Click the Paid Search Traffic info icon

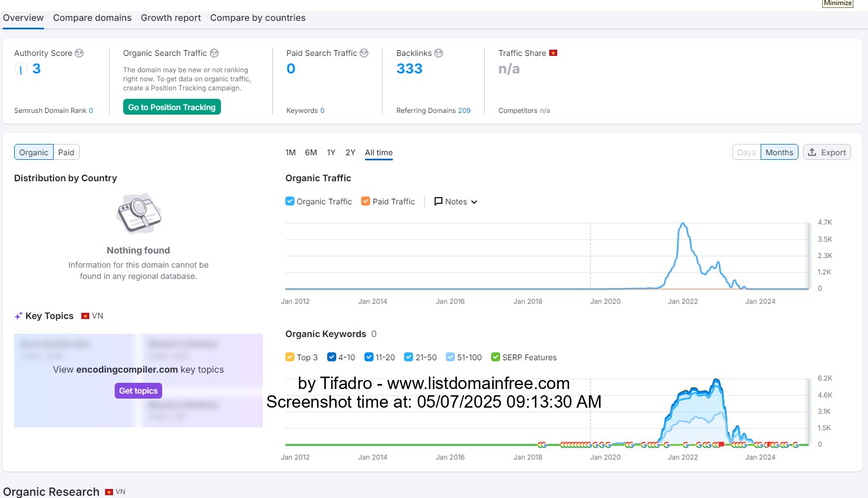coord(364,53)
